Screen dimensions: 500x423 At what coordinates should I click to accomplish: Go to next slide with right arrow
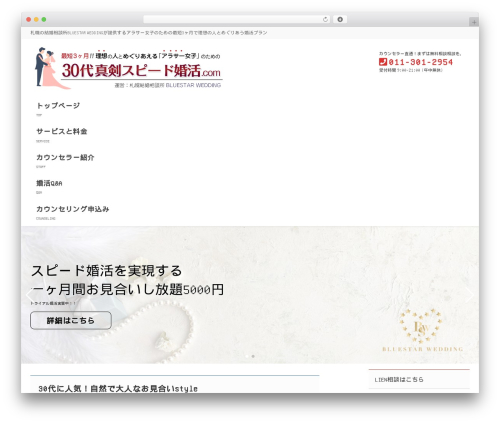pos(470,295)
